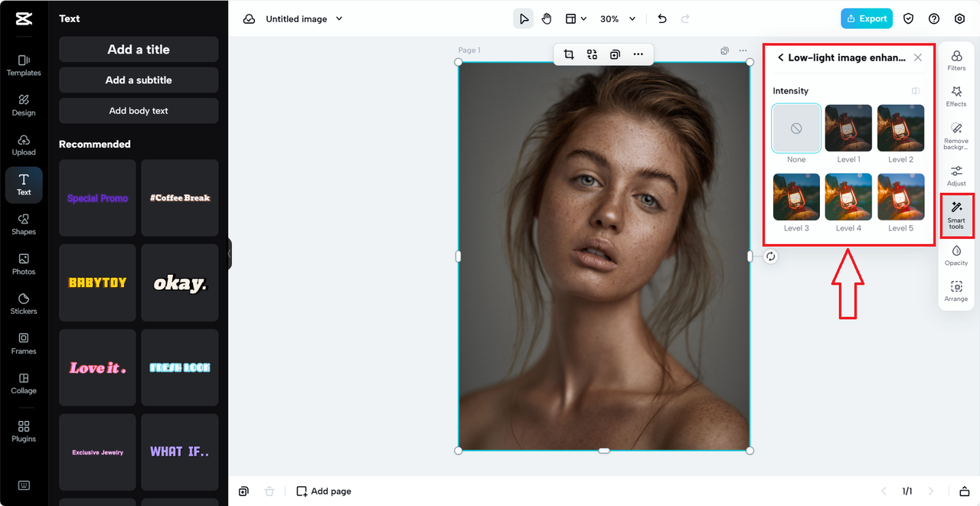The height and width of the screenshot is (506, 980).
Task: Open the Stickers sidebar panel
Action: (x=24, y=304)
